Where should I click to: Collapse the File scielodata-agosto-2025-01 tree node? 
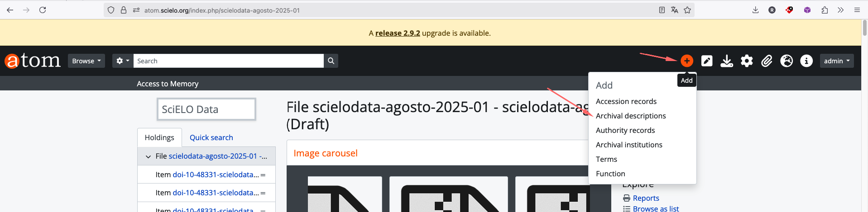148,156
